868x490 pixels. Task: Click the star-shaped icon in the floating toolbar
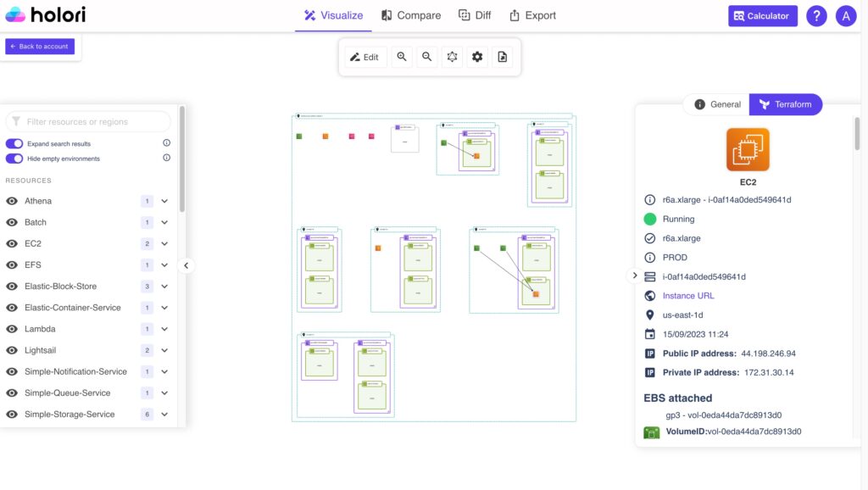click(x=452, y=57)
